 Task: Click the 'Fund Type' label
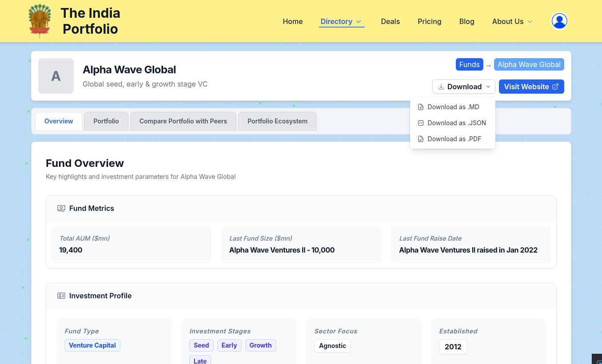(x=82, y=331)
